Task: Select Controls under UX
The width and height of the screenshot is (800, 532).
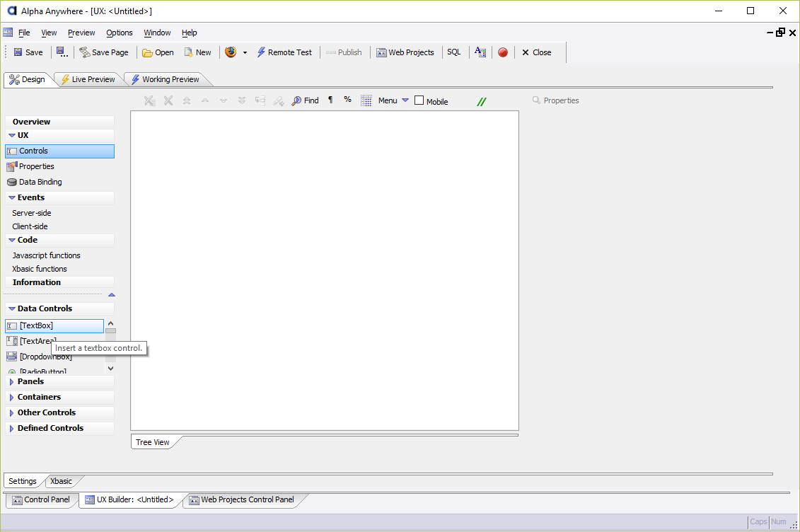Action: coord(59,151)
